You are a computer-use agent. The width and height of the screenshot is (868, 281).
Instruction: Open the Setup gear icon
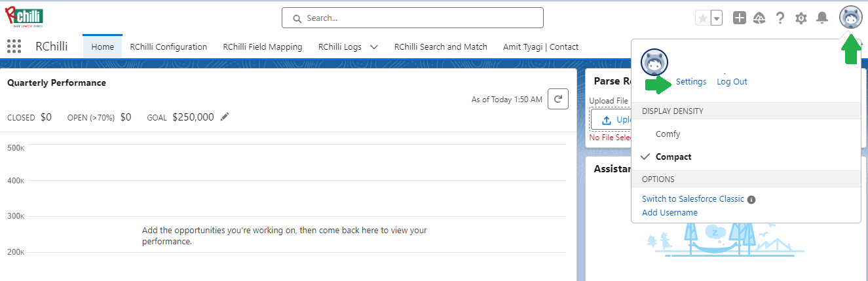point(801,18)
